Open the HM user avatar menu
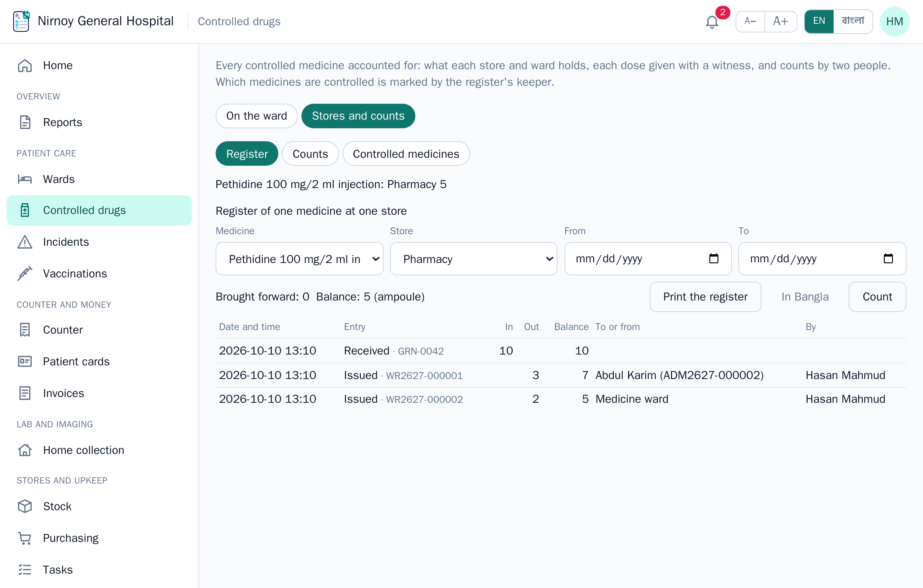The width and height of the screenshot is (923, 588). pyautogui.click(x=895, y=22)
